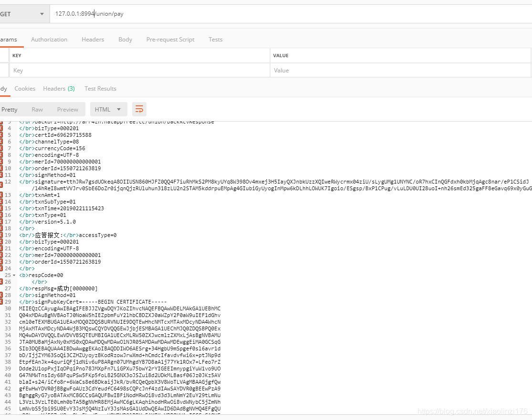Click line number 35 in the gutter
532x420 pixels.
click(x=8, y=342)
